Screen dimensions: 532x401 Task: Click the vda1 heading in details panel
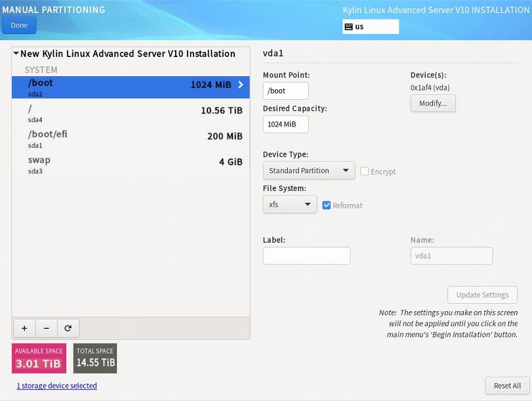coord(273,53)
